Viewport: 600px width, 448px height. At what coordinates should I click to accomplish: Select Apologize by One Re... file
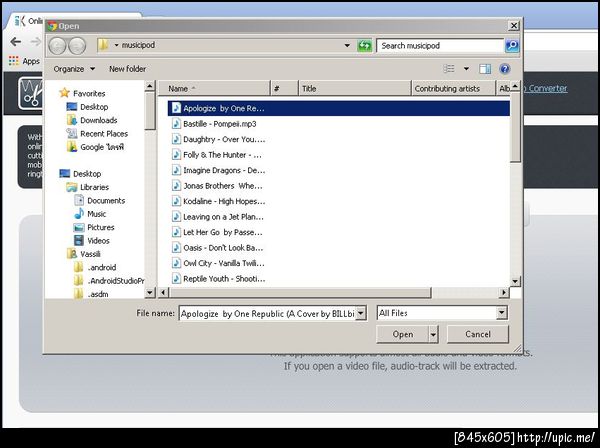click(339, 108)
